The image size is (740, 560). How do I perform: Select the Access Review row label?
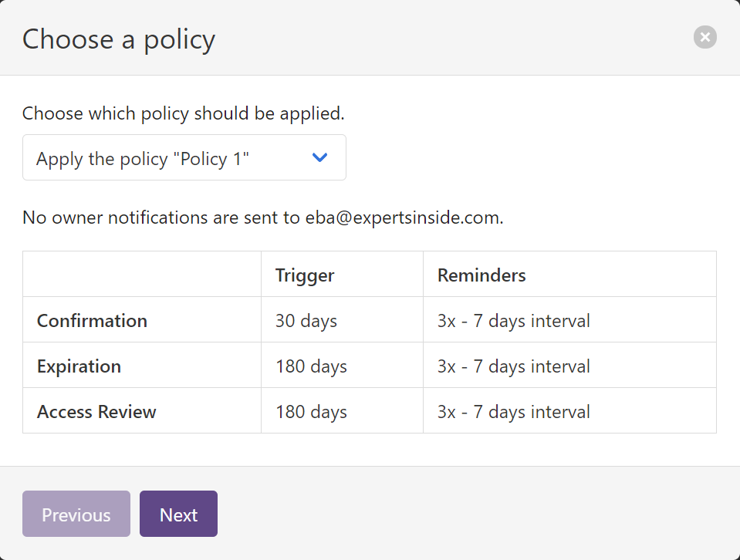pyautogui.click(x=96, y=411)
